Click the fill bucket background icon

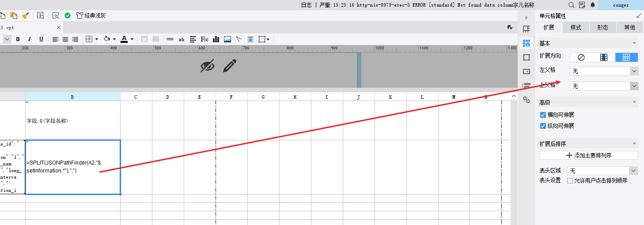point(106,39)
